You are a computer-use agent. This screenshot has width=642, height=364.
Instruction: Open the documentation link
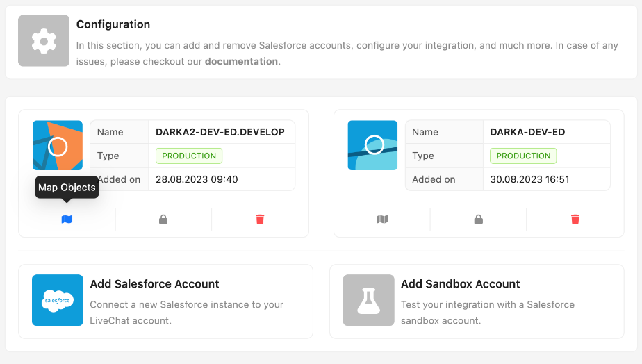pyautogui.click(x=241, y=61)
